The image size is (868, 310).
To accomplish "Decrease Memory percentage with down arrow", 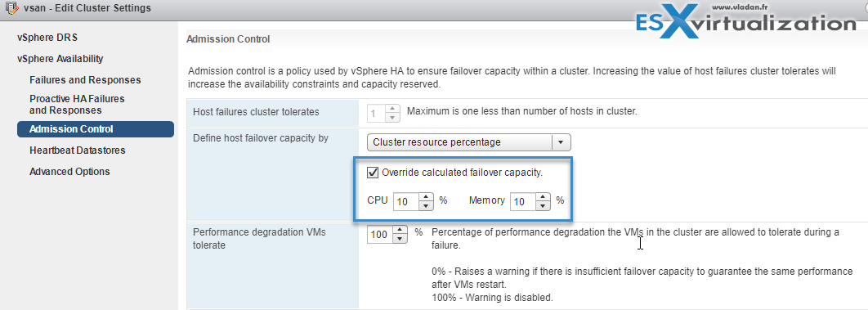I will click(543, 206).
